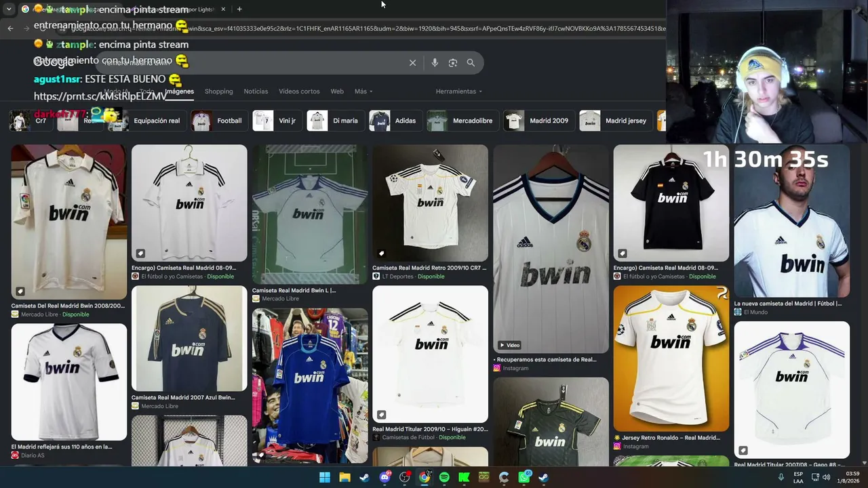
Task: Focus the Google search input field
Action: (251, 62)
